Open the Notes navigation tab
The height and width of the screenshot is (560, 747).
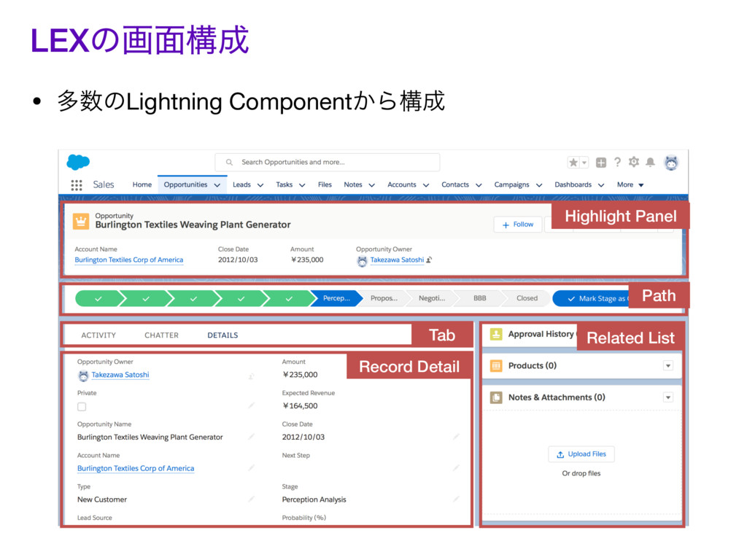(353, 184)
